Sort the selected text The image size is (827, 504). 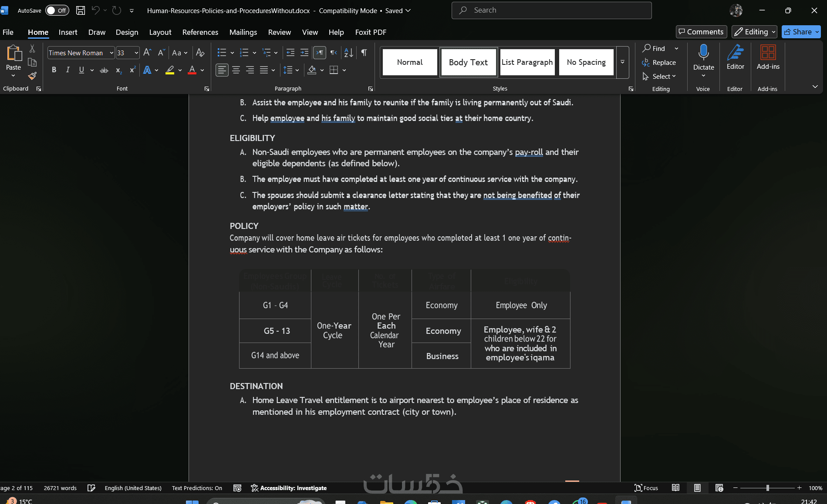349,53
